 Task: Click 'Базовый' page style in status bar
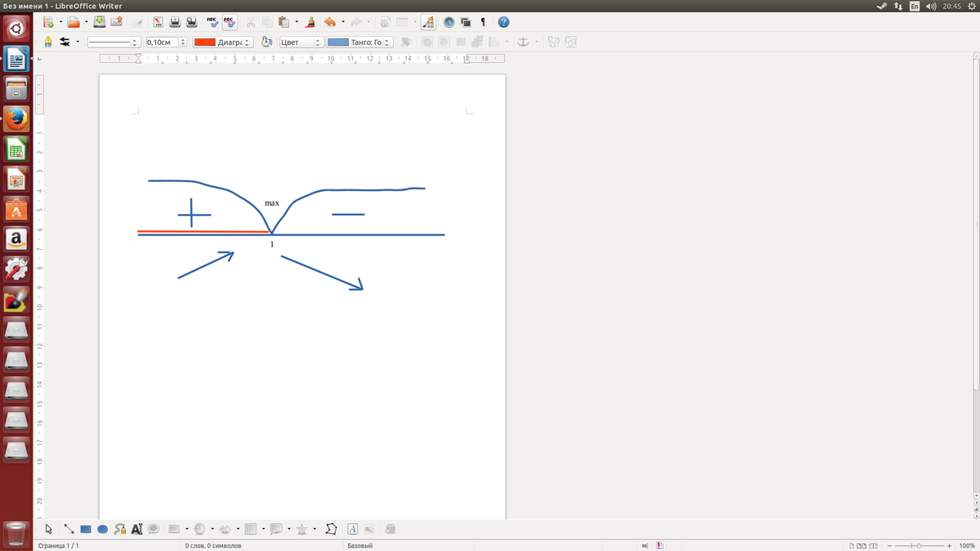tap(360, 545)
